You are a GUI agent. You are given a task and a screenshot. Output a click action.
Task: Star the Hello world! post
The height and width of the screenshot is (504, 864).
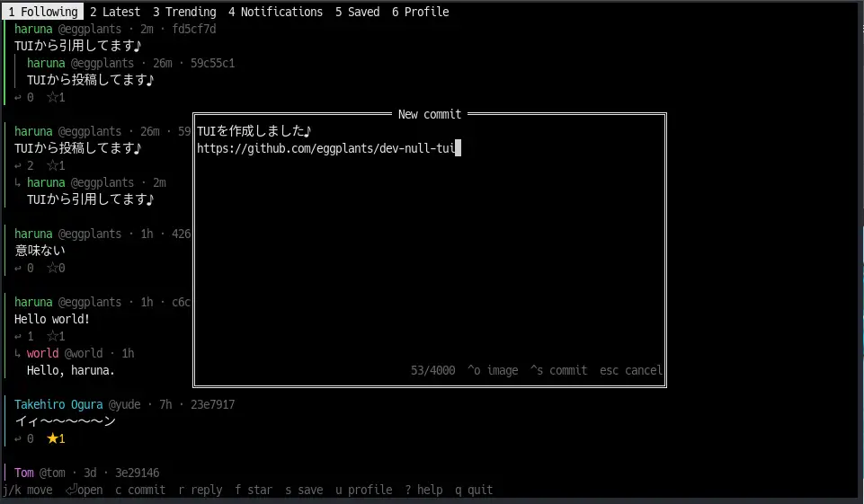coord(52,336)
